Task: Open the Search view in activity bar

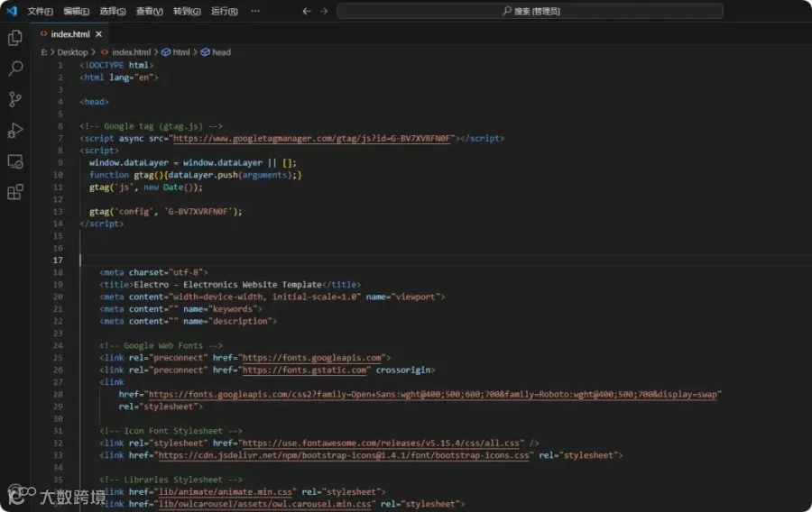Action: [15, 69]
